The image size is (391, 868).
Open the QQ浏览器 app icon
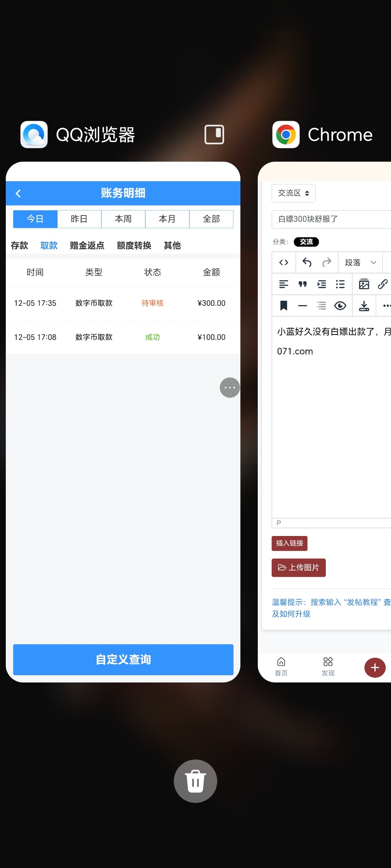click(x=34, y=135)
